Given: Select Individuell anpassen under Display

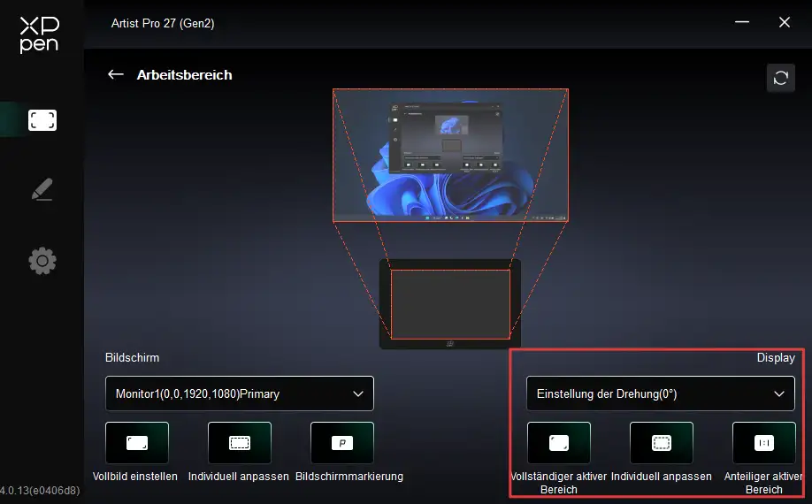Looking at the screenshot, I should pyautogui.click(x=661, y=443).
